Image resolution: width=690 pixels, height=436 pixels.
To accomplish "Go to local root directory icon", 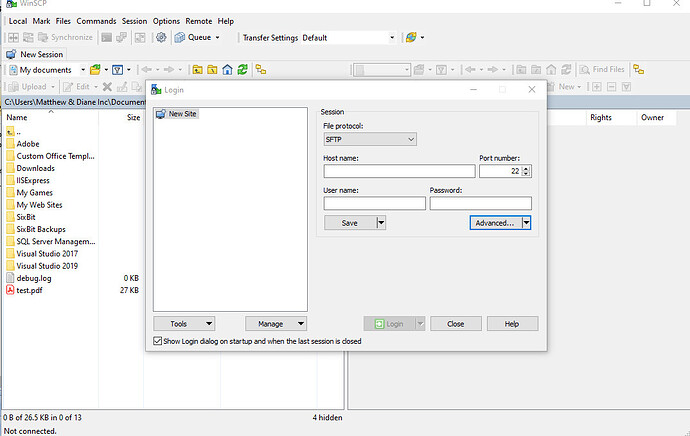I will [213, 70].
